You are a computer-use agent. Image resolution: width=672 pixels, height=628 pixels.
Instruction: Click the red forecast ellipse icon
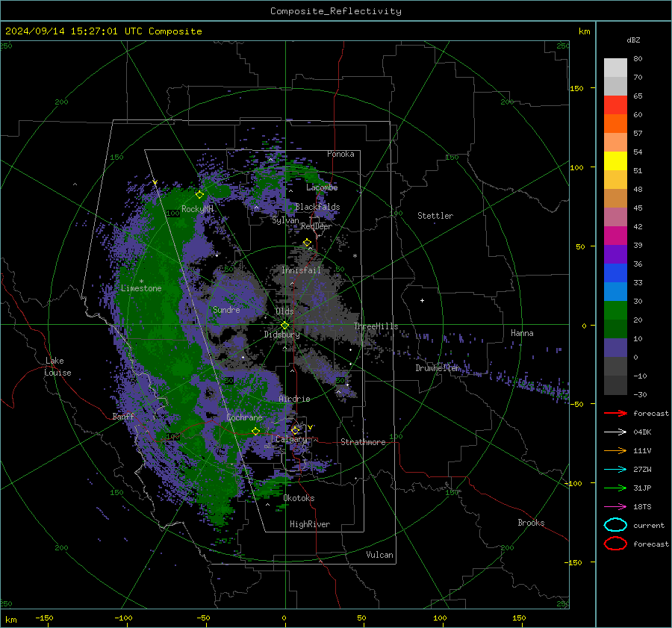click(615, 544)
